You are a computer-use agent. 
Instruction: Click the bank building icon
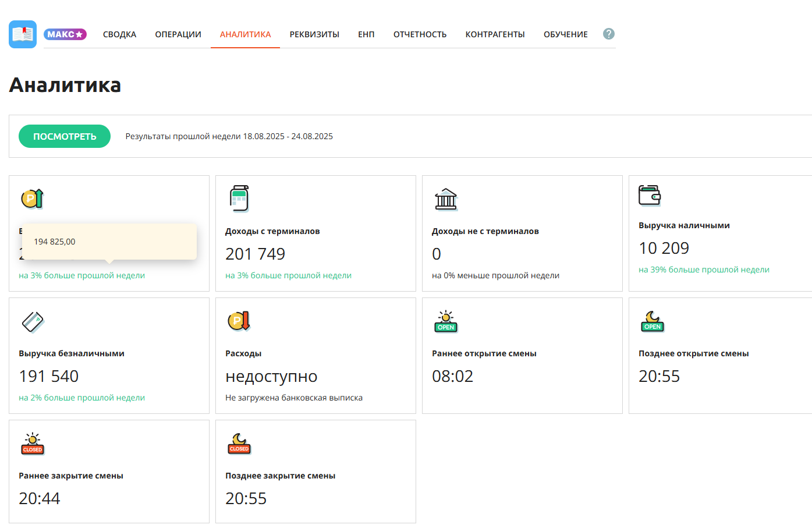(446, 199)
